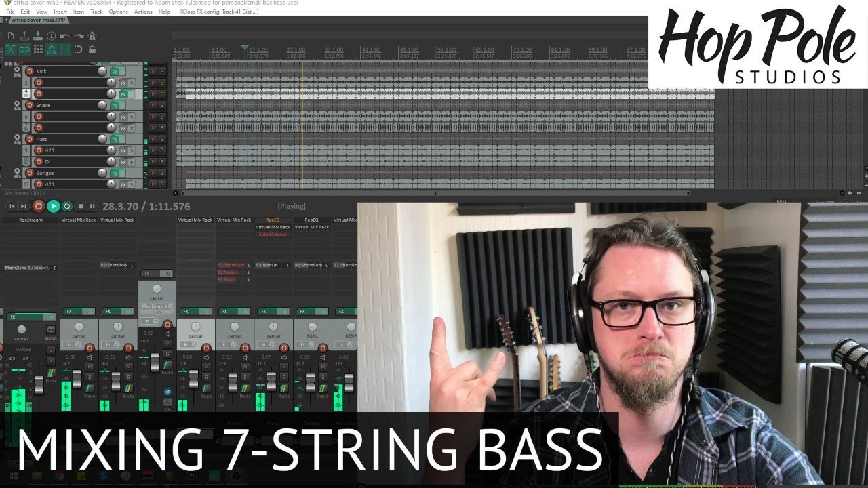Toggle the metronome icon in the toolbar

(x=92, y=36)
